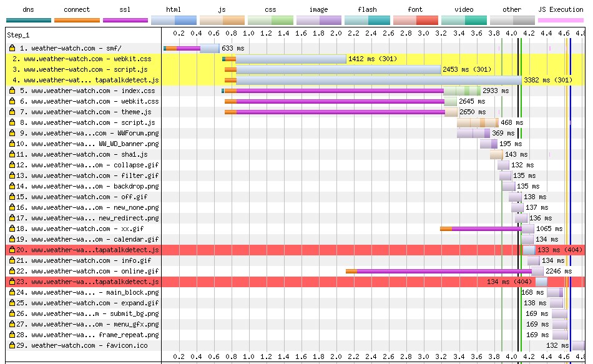Click the JS Execution legend pink bar

561,21
